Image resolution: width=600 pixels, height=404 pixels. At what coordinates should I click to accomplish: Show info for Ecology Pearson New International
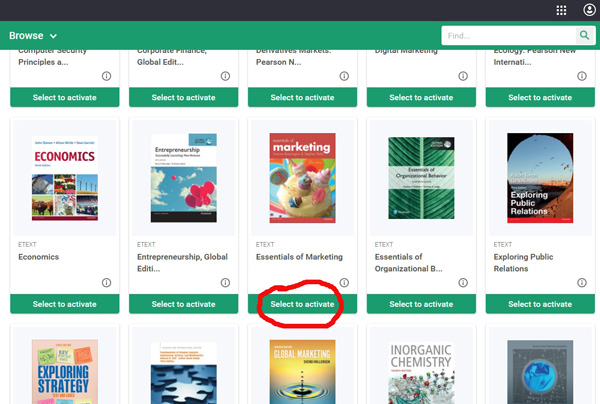(582, 76)
